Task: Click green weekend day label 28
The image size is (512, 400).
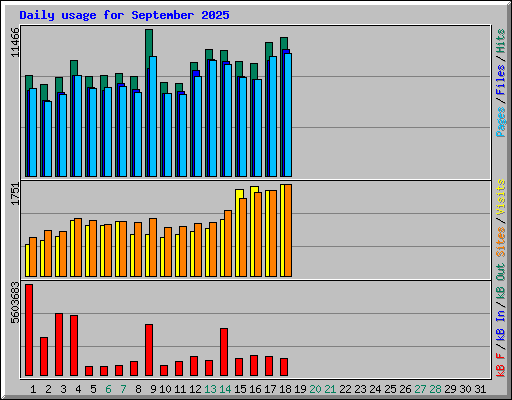Action: pos(435,389)
